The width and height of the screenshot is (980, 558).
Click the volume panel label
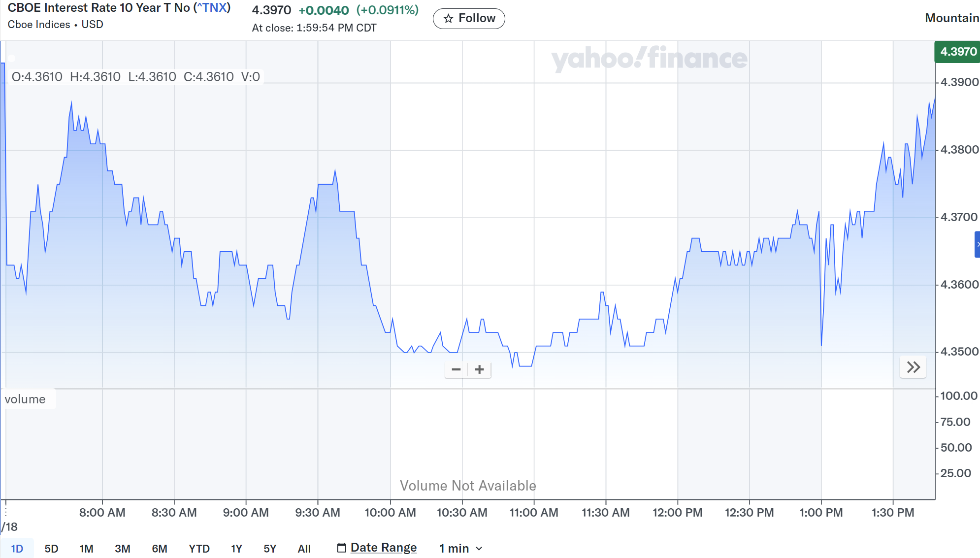(25, 399)
